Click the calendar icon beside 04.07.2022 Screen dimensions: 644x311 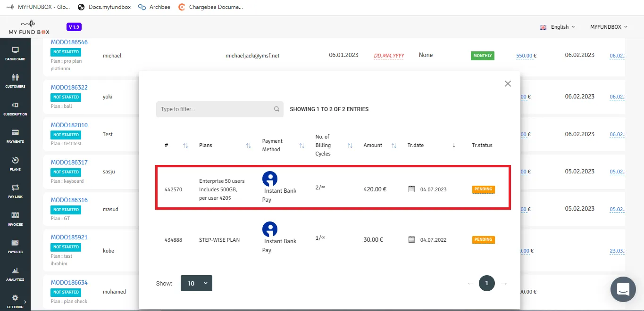(x=411, y=239)
